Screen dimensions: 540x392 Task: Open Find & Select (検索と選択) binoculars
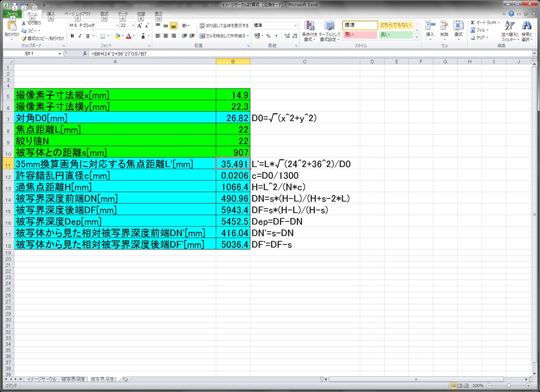pos(527,31)
